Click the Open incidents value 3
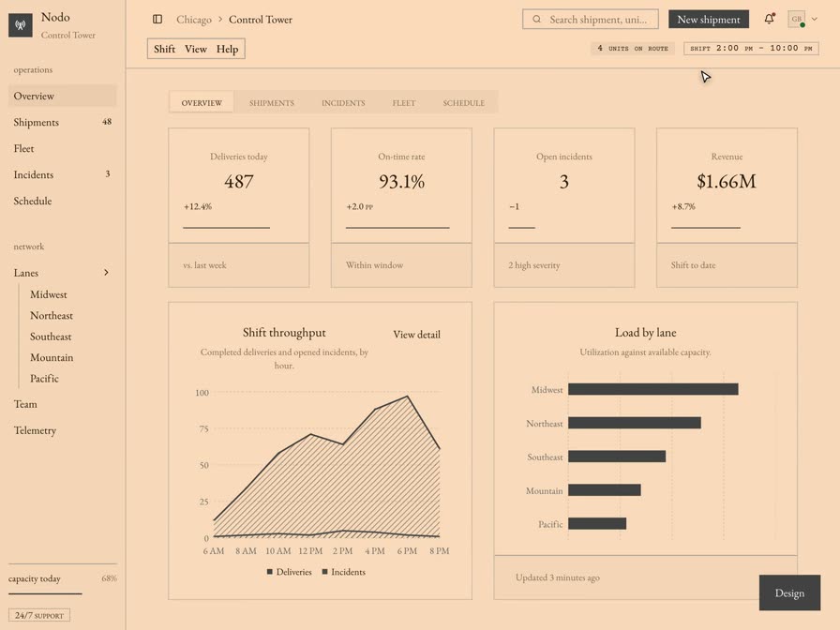The image size is (840, 630). pyautogui.click(x=564, y=182)
